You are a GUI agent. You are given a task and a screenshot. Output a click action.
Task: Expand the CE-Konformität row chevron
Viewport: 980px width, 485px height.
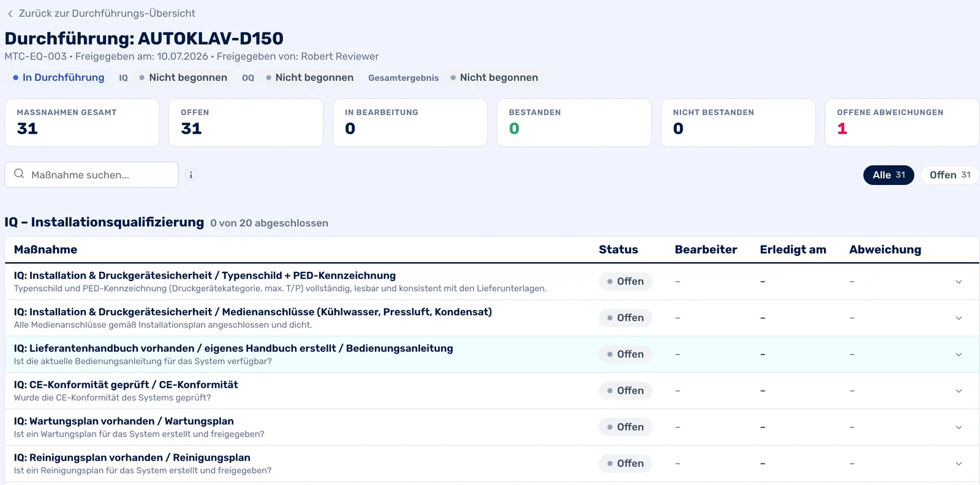(959, 391)
